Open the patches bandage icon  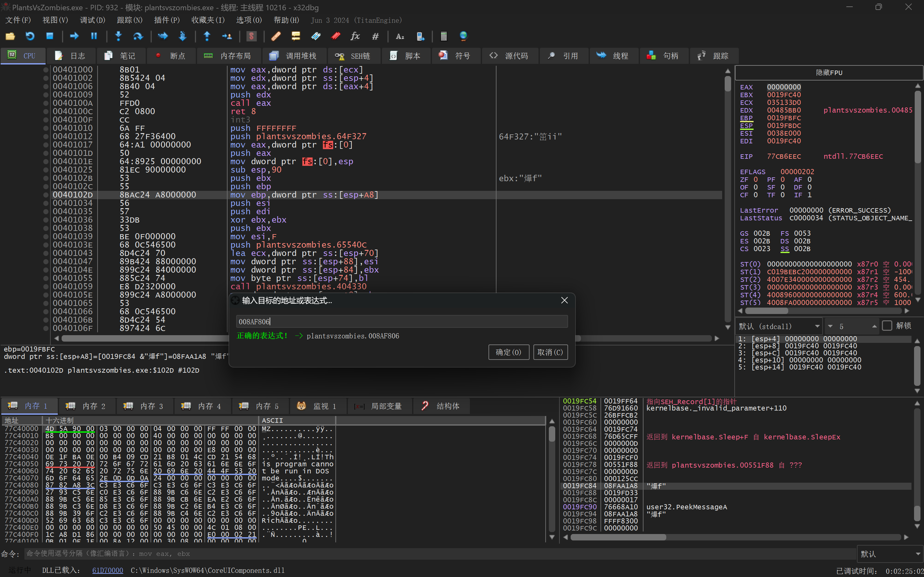276,36
